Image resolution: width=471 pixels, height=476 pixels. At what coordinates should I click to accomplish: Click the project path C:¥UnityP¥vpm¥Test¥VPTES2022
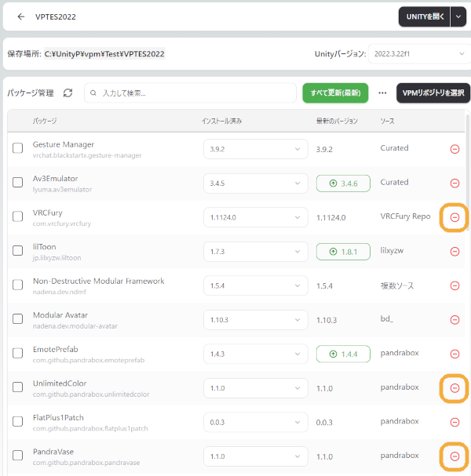tap(104, 54)
